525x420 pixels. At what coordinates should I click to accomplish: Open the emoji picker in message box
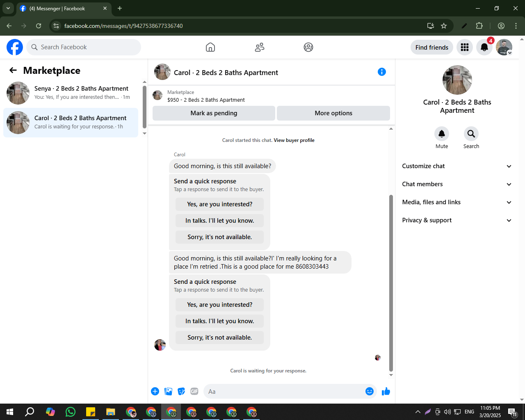pyautogui.click(x=370, y=391)
